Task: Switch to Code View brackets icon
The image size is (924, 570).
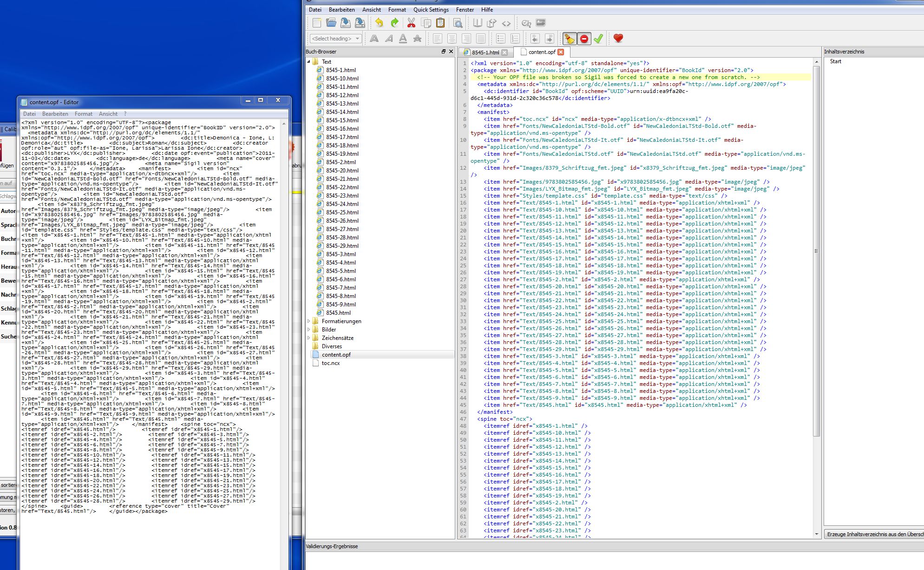Action: 506,23
